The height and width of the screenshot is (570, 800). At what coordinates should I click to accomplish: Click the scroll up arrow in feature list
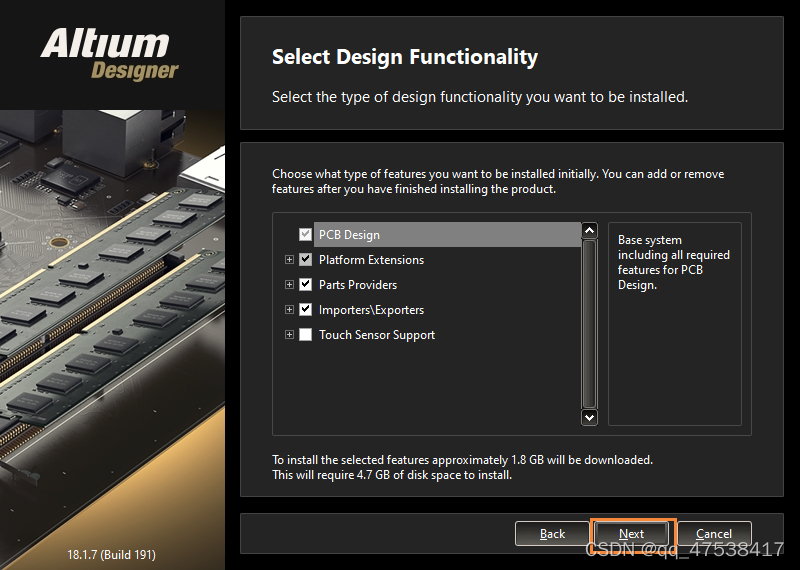pyautogui.click(x=589, y=231)
